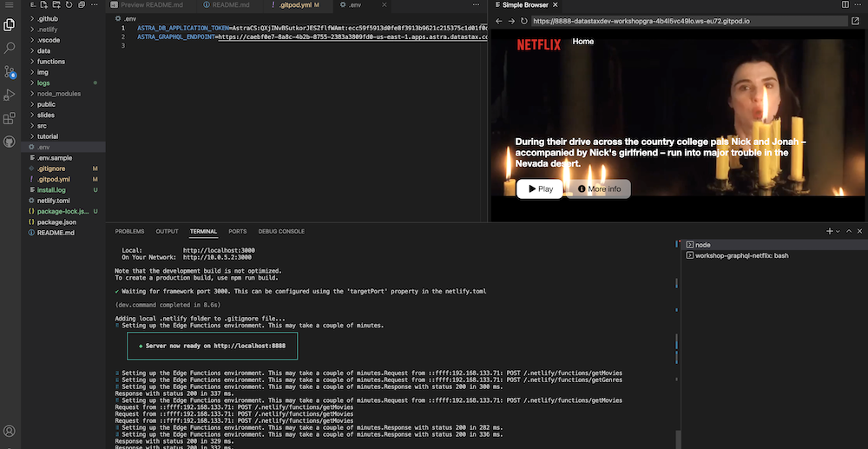Open page in external browser

tap(856, 21)
